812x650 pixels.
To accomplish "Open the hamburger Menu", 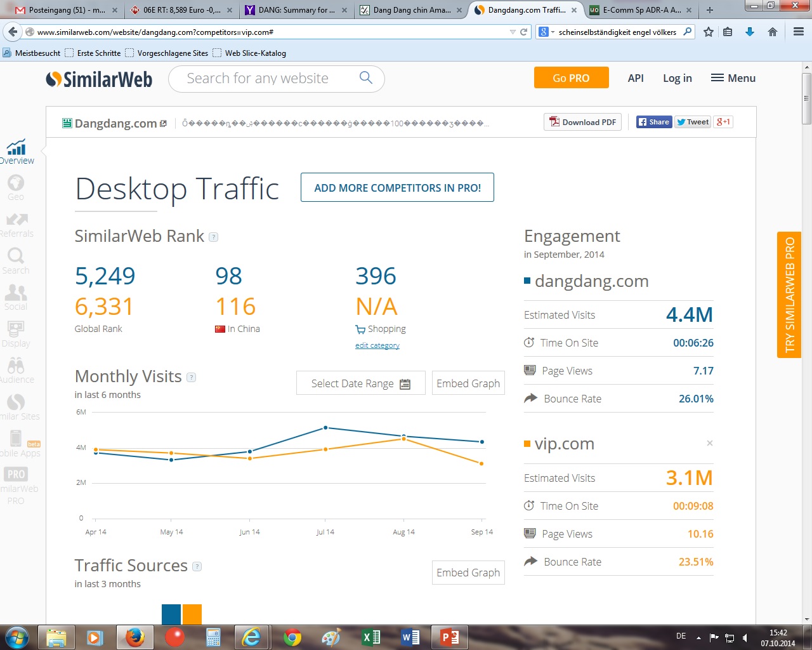I will [x=733, y=78].
